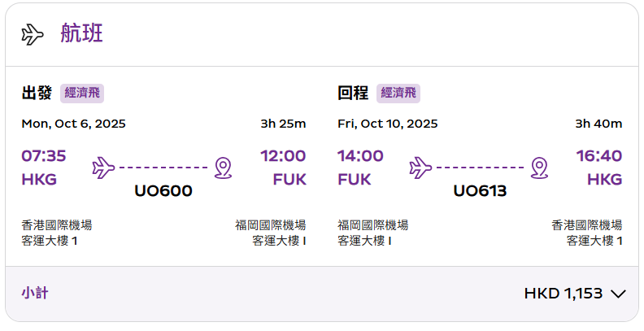Click the 小計 subtotal label
The height and width of the screenshot is (331, 644).
pos(35,294)
